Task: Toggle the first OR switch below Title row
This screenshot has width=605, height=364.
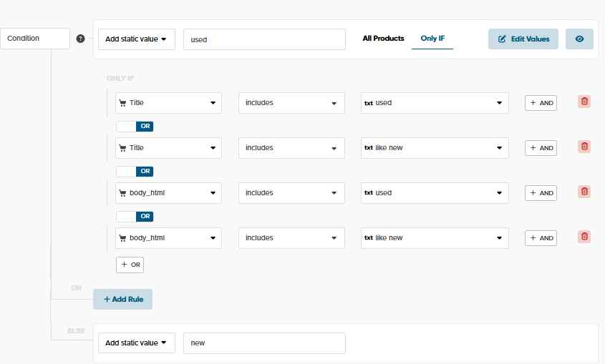Action: (135, 126)
